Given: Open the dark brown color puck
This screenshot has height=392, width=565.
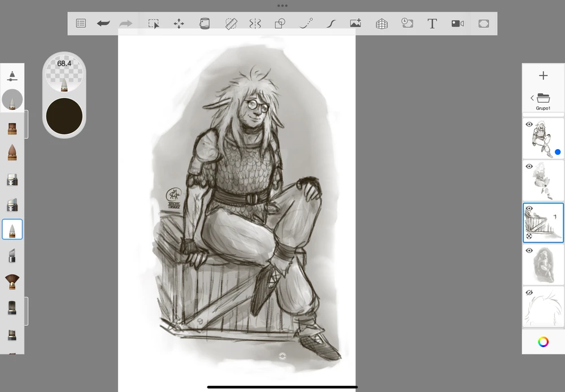Looking at the screenshot, I should pyautogui.click(x=64, y=116).
